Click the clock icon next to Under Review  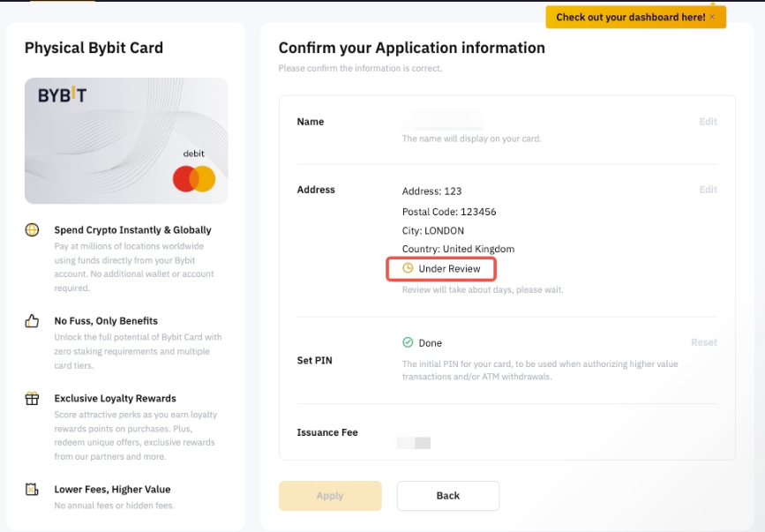pyautogui.click(x=408, y=268)
